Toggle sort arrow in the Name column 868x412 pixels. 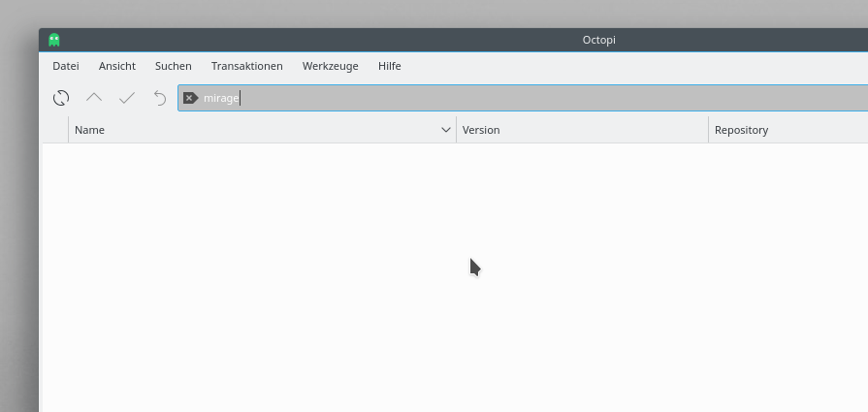point(446,130)
